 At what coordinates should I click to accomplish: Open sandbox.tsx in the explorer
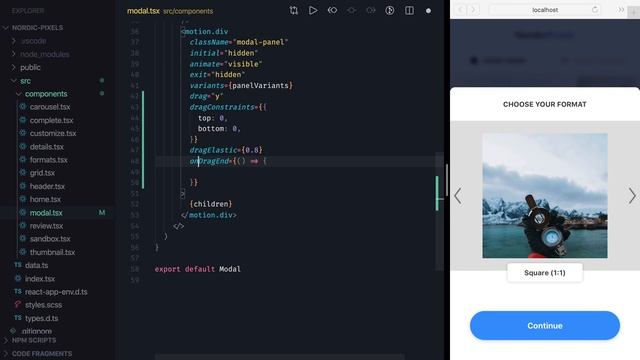[x=50, y=239]
